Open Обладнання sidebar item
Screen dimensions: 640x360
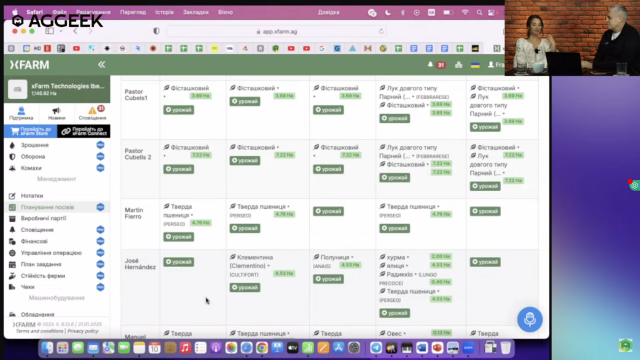pyautogui.click(x=38, y=314)
